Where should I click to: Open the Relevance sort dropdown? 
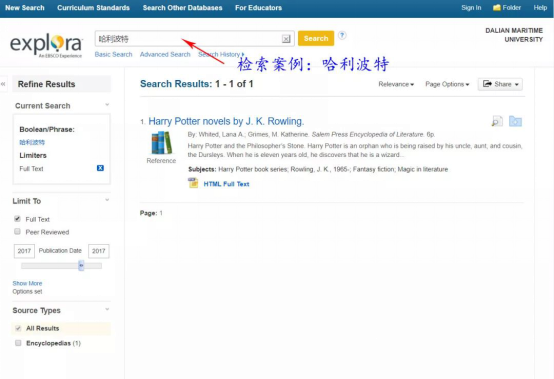pyautogui.click(x=396, y=84)
